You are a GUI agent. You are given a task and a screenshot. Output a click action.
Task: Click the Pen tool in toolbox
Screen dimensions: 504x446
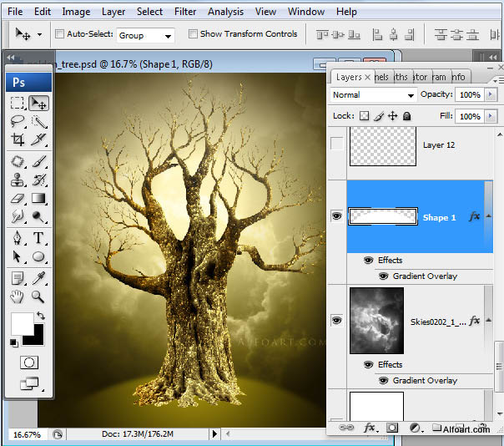coord(18,238)
